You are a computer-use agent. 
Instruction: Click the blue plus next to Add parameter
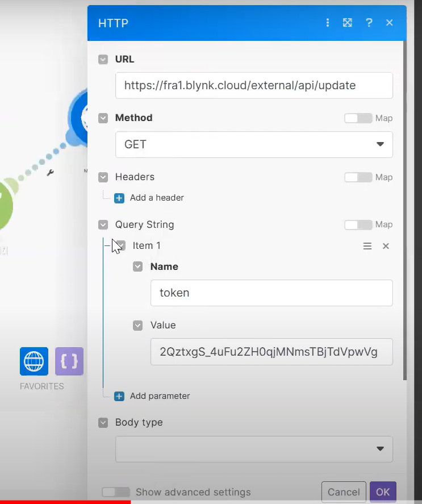(x=119, y=396)
